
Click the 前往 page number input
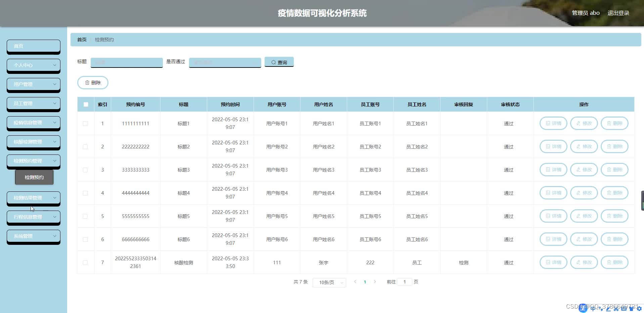coord(405,282)
